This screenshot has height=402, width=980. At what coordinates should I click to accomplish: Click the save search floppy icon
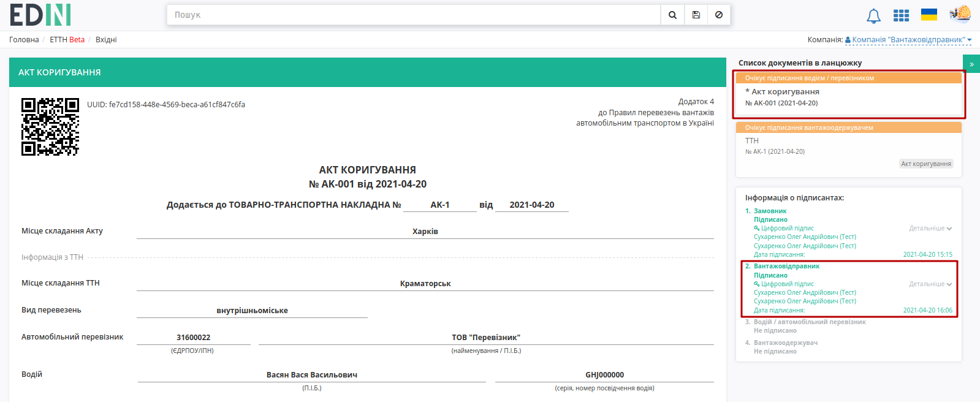(696, 15)
